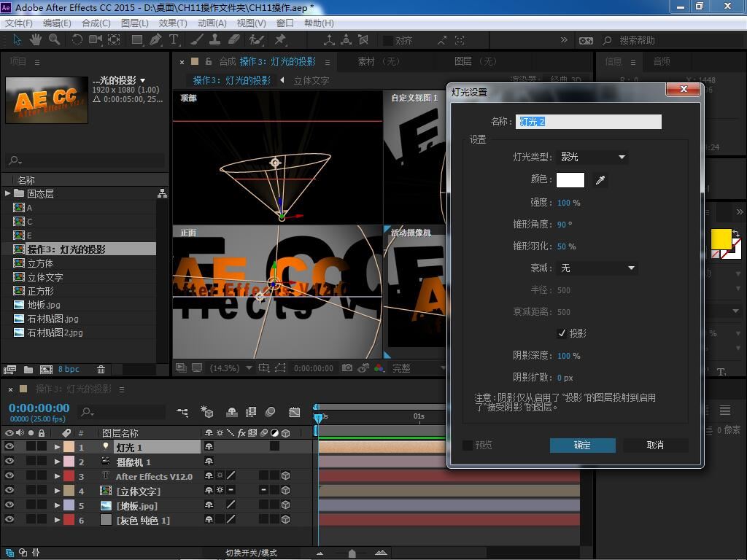Click the AE CC composition thumbnail in Project panel
This screenshot has width=747, height=560.
coord(47,100)
